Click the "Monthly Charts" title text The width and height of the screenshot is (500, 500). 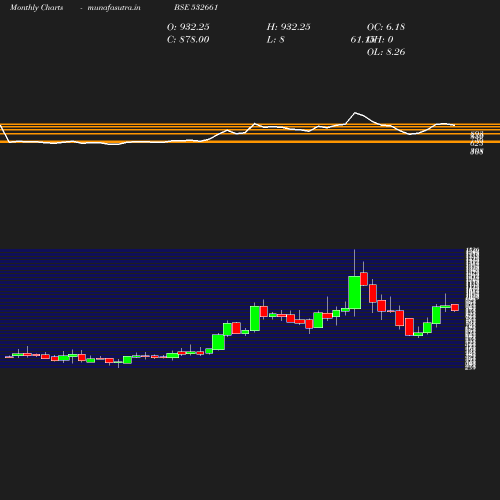pyautogui.click(x=36, y=8)
